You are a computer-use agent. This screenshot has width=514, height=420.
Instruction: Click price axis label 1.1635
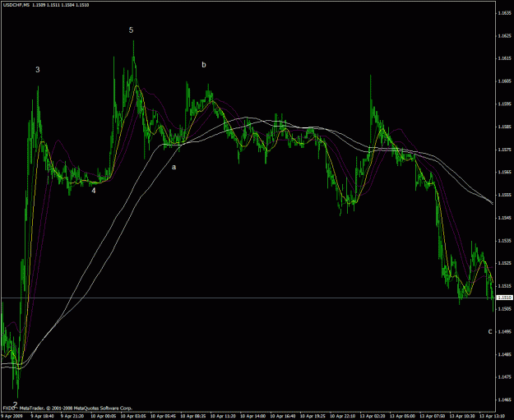tap(504, 13)
